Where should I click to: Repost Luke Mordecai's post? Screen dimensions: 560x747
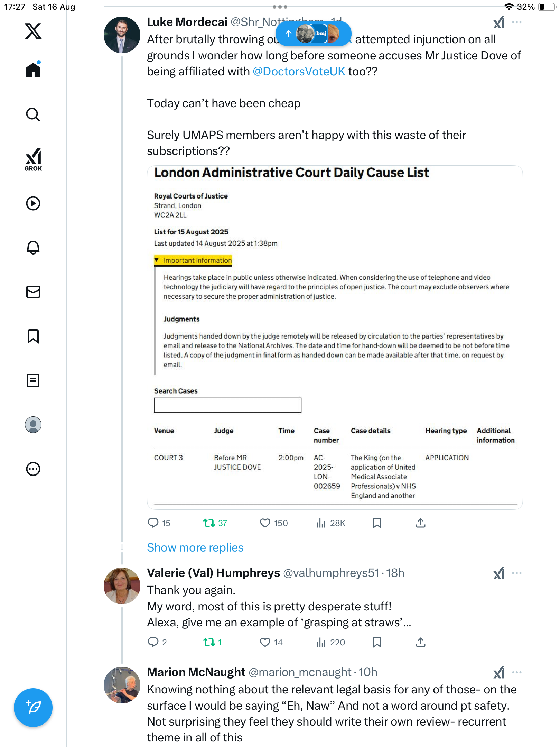coord(209,523)
